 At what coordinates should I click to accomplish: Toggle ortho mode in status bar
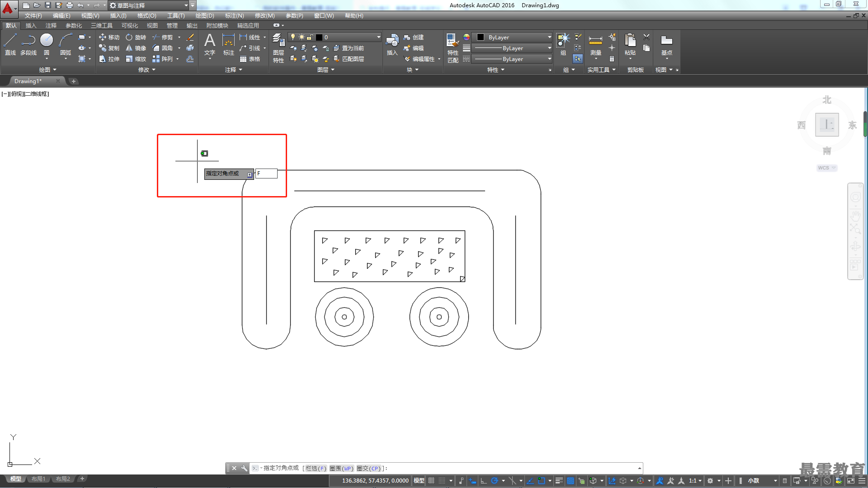(483, 481)
